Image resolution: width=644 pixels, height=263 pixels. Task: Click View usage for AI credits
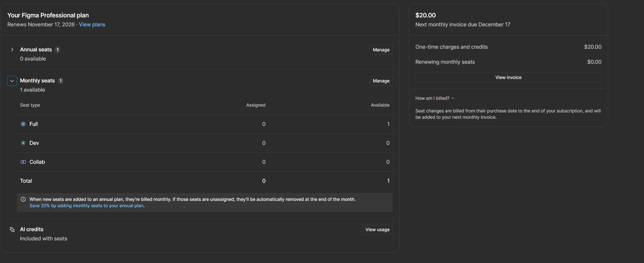(x=377, y=230)
